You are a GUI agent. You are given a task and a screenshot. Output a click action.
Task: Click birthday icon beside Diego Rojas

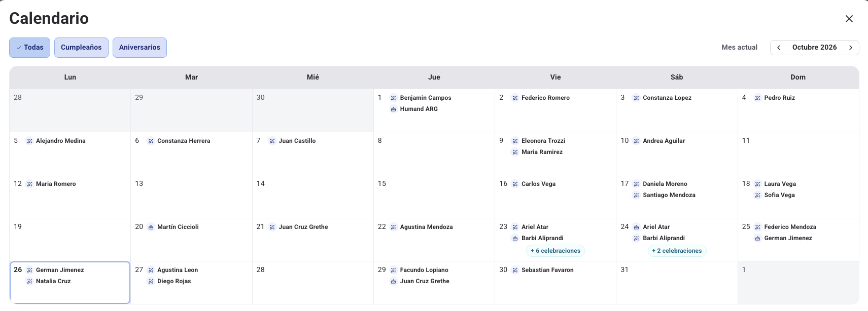[x=151, y=281]
